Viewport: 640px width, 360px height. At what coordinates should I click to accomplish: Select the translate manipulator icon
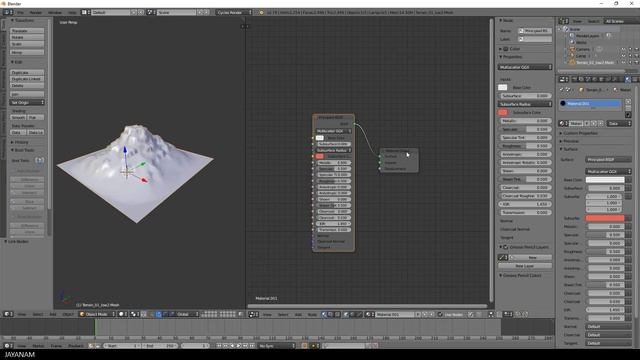coord(159,314)
